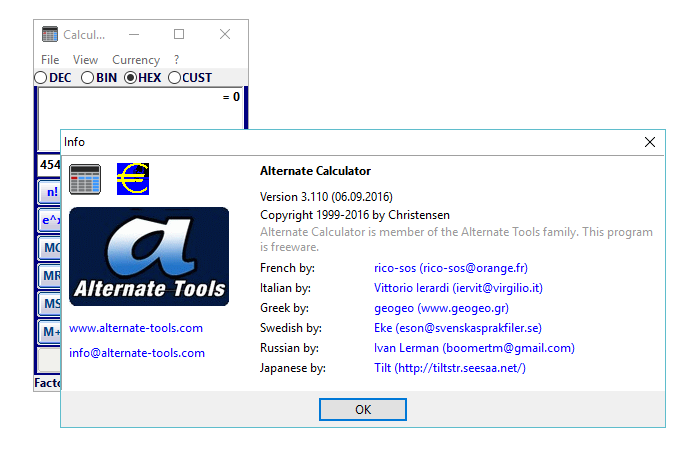Minimize the Calculator window
Image resolution: width=694 pixels, height=461 pixels.
pos(134,34)
